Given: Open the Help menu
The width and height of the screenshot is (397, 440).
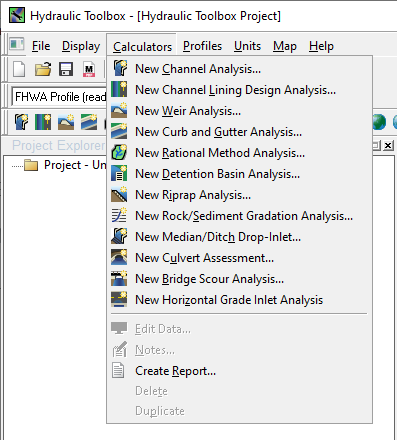Looking at the screenshot, I should 321,46.
